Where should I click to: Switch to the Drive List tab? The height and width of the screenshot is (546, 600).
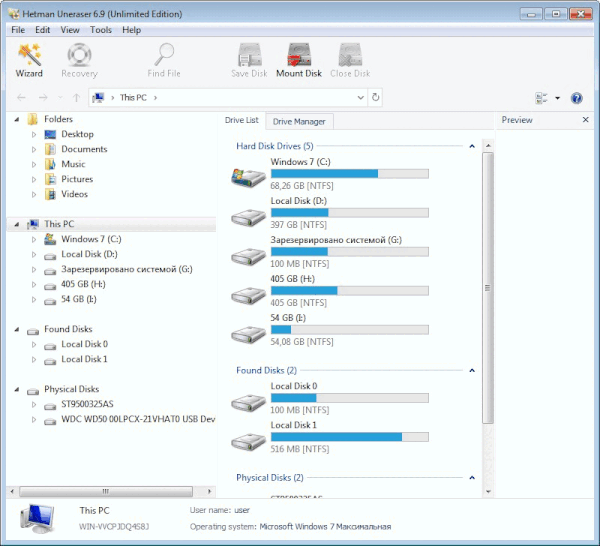coord(242,120)
